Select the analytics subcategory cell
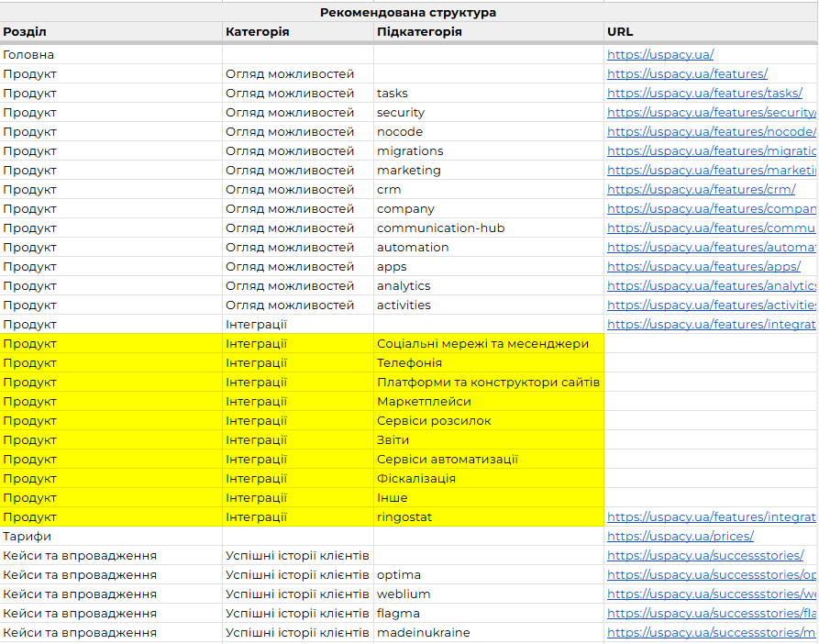The image size is (819, 644). tap(488, 286)
